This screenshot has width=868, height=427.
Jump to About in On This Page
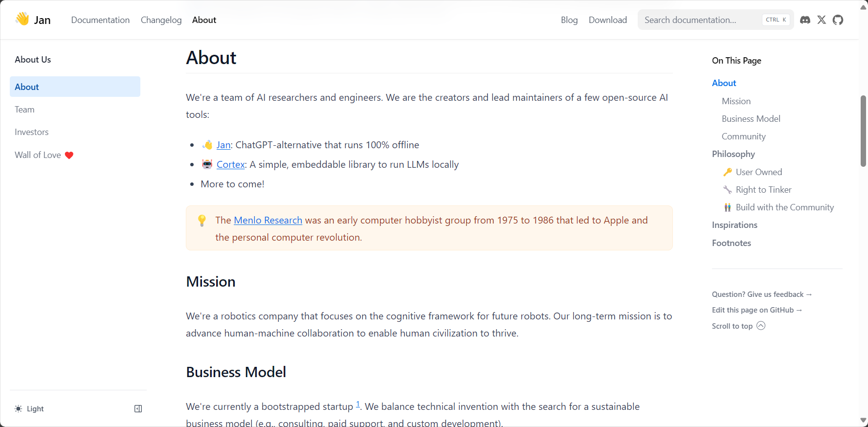(724, 83)
